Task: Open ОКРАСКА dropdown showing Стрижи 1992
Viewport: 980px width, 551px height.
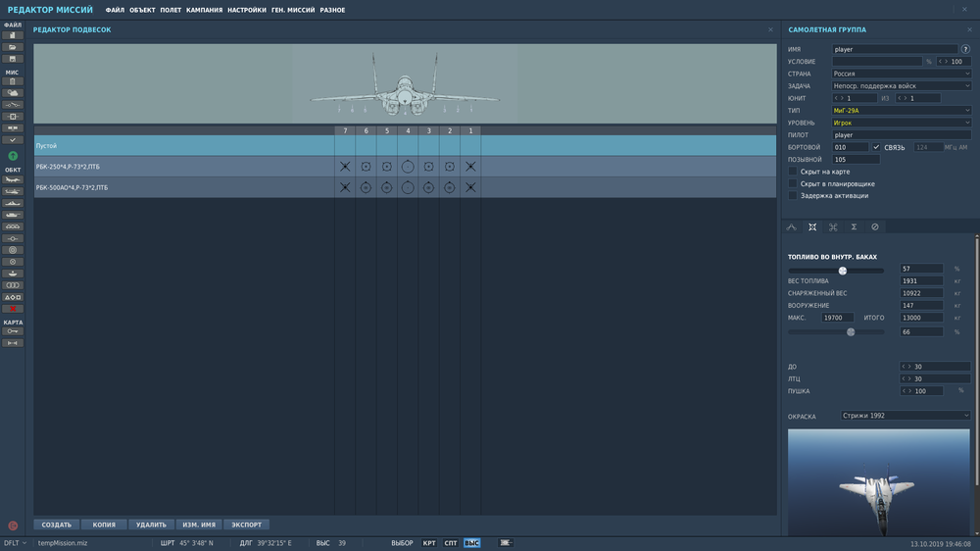Action: tap(905, 416)
